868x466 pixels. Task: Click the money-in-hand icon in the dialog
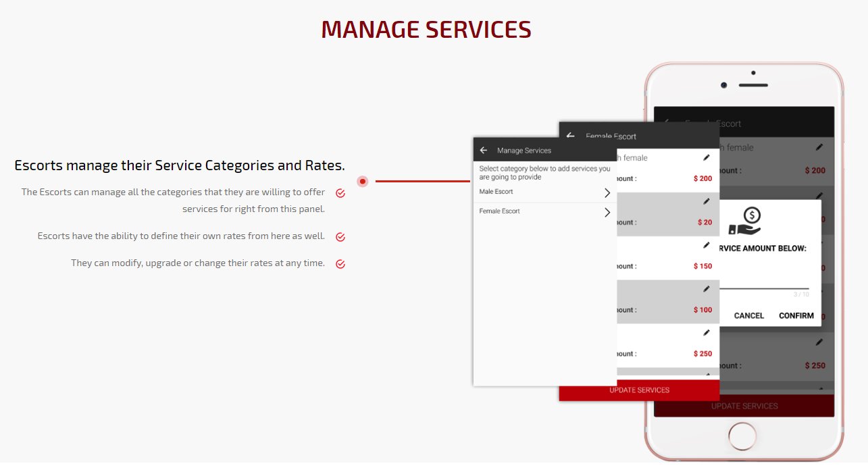pyautogui.click(x=746, y=221)
